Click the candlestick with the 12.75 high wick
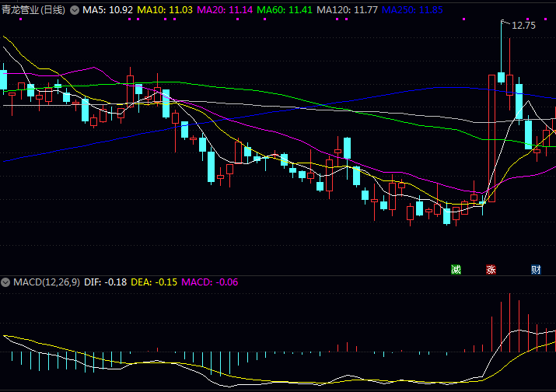 click(502, 77)
